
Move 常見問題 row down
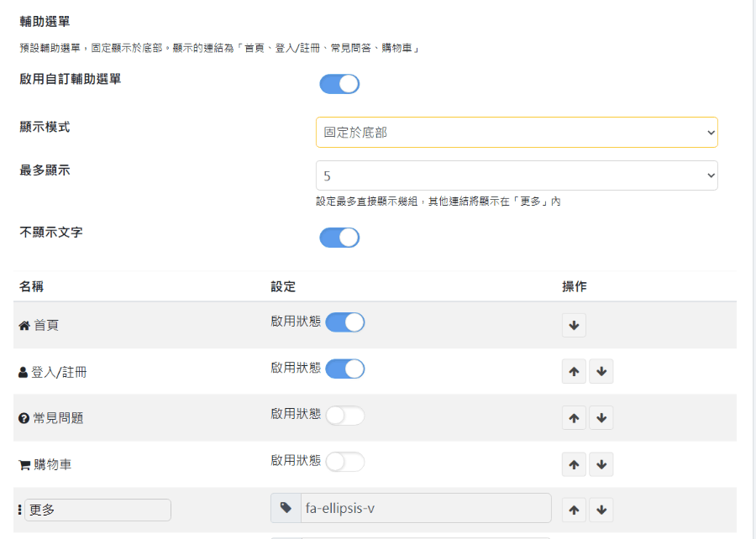[601, 417]
